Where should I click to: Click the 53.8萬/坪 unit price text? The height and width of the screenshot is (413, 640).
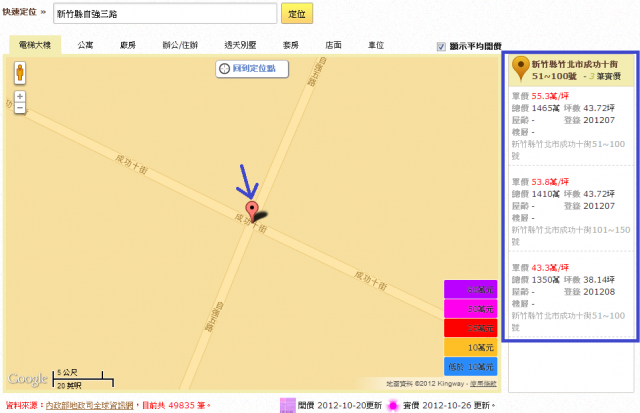[550, 182]
